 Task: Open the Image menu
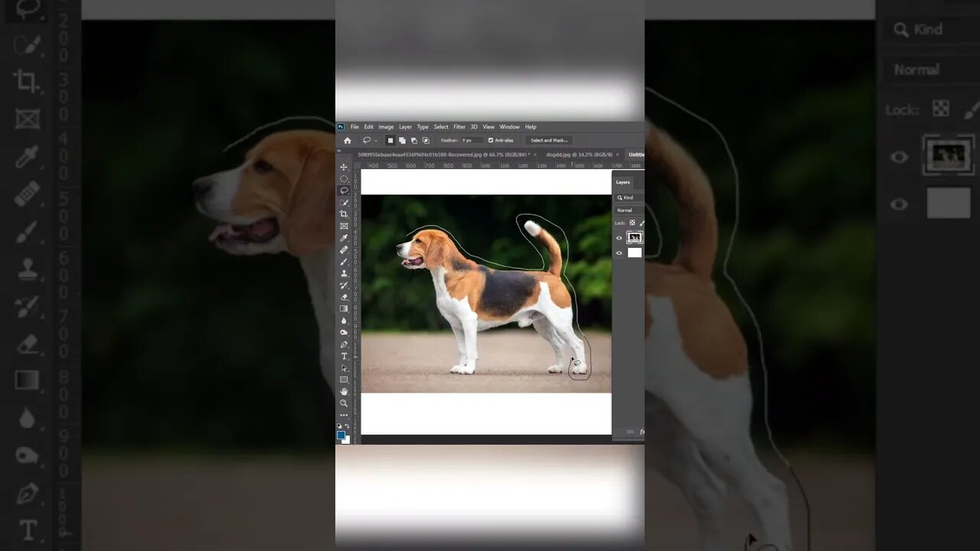pos(386,127)
